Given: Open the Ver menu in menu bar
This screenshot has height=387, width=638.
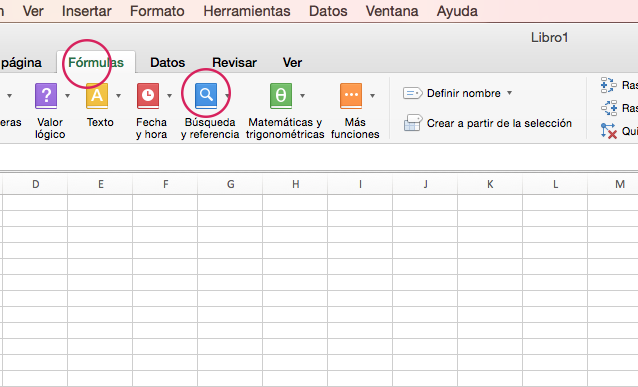Looking at the screenshot, I should [33, 11].
